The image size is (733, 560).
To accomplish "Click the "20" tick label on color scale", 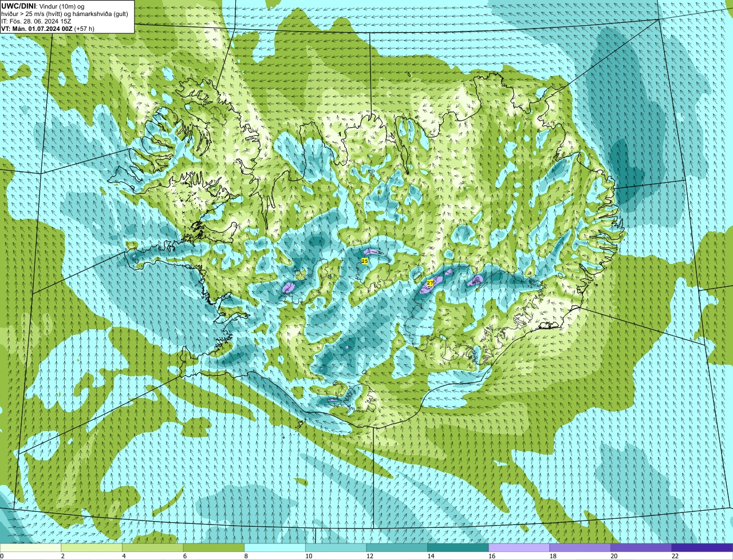I will 614,556.
